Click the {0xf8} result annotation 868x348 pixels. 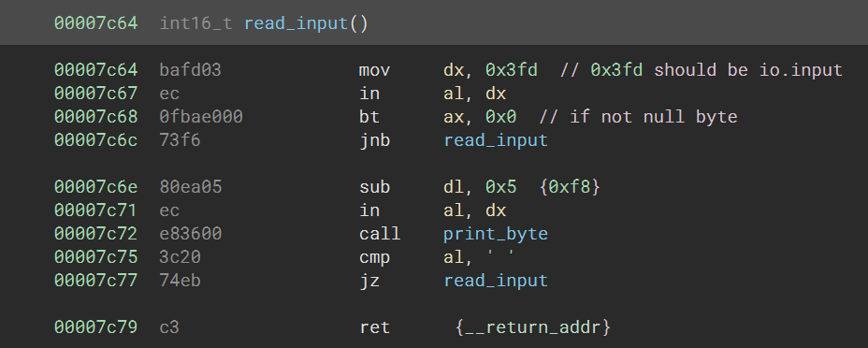[x=570, y=186]
